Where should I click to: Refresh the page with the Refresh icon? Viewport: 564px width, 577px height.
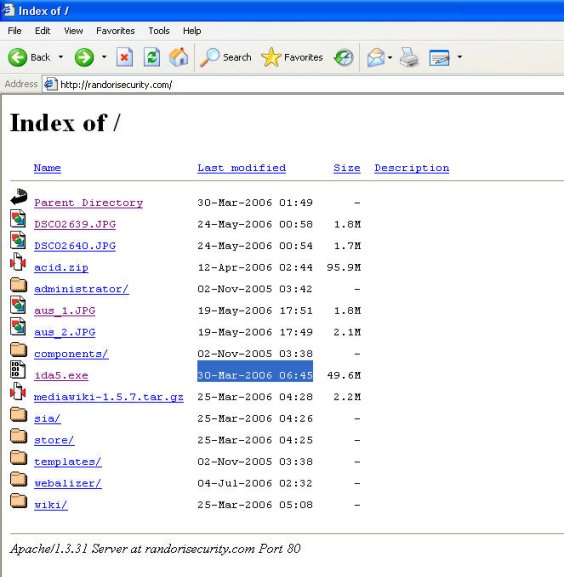[x=152, y=57]
